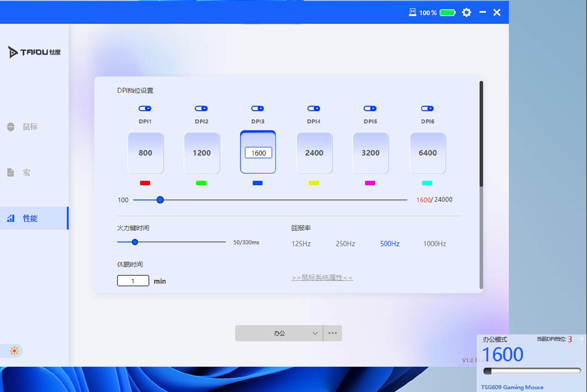
Task: Select 1000Hz report rate
Action: pos(434,244)
